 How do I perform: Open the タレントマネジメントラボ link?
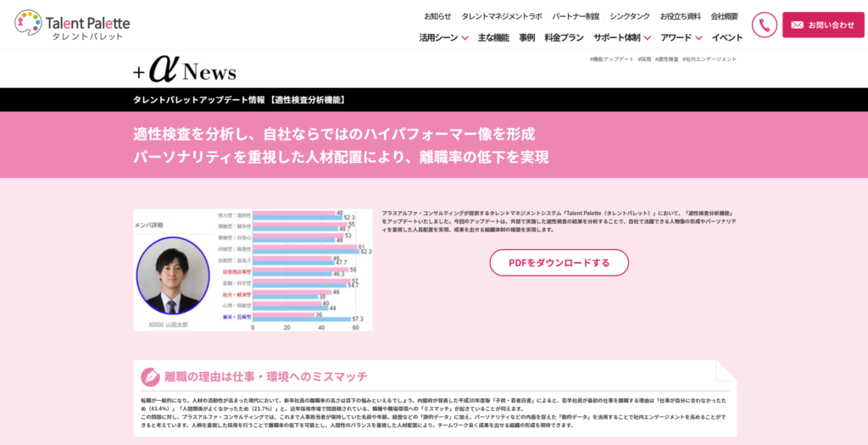501,16
